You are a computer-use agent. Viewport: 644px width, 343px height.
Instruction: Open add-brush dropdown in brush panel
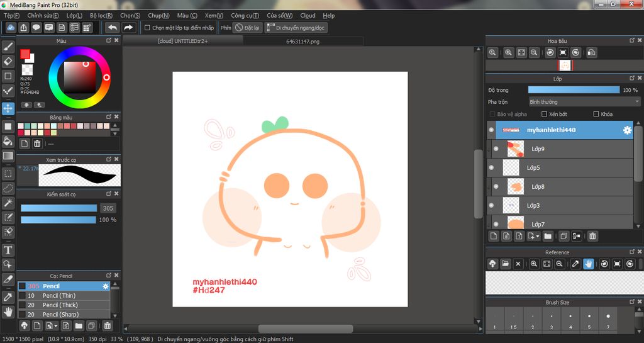(55, 326)
